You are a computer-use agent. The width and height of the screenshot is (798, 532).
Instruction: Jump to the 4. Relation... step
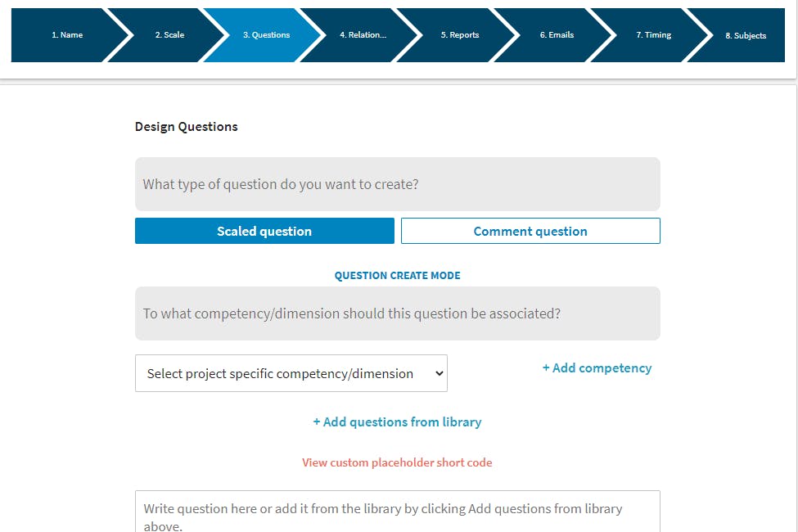click(363, 35)
